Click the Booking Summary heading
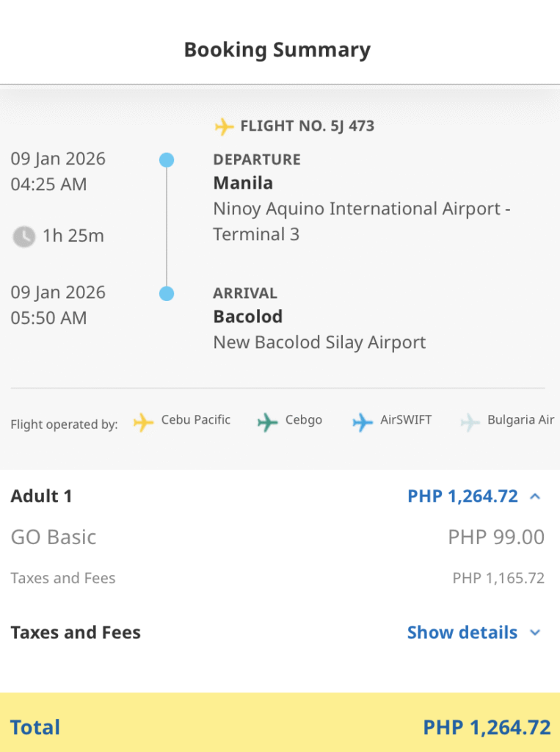560x752 pixels. (x=277, y=50)
